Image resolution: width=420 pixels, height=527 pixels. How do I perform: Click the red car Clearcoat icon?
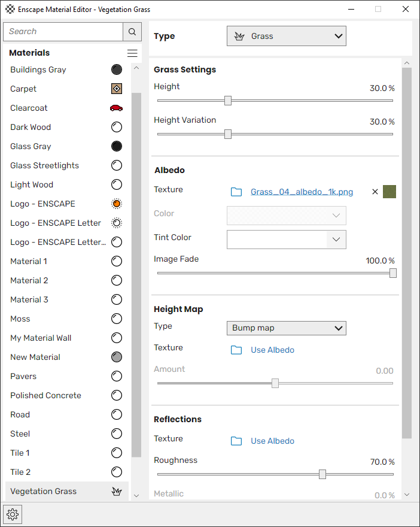(117, 108)
